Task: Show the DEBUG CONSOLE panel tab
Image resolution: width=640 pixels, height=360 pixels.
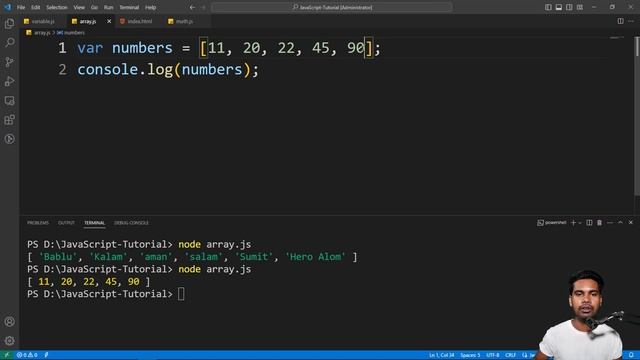Action: (x=131, y=223)
